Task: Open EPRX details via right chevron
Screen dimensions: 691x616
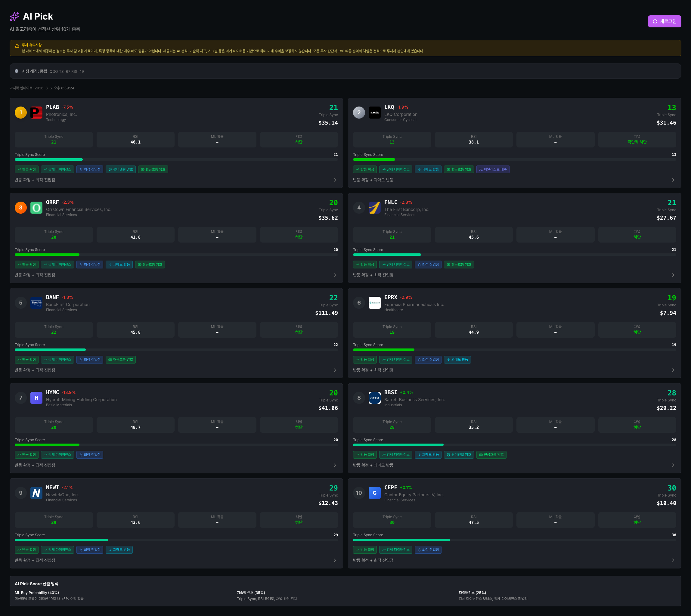Action: [x=674, y=370]
